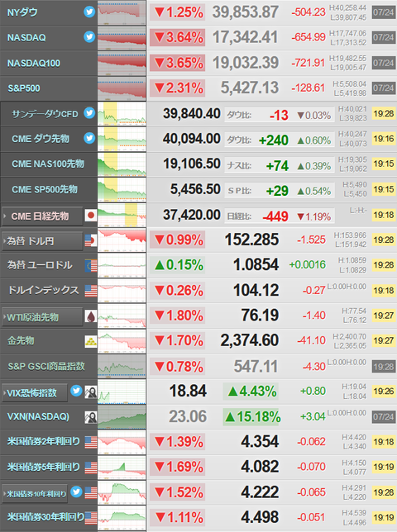Expand the VIX恐怖指数 row

click(x=35, y=393)
